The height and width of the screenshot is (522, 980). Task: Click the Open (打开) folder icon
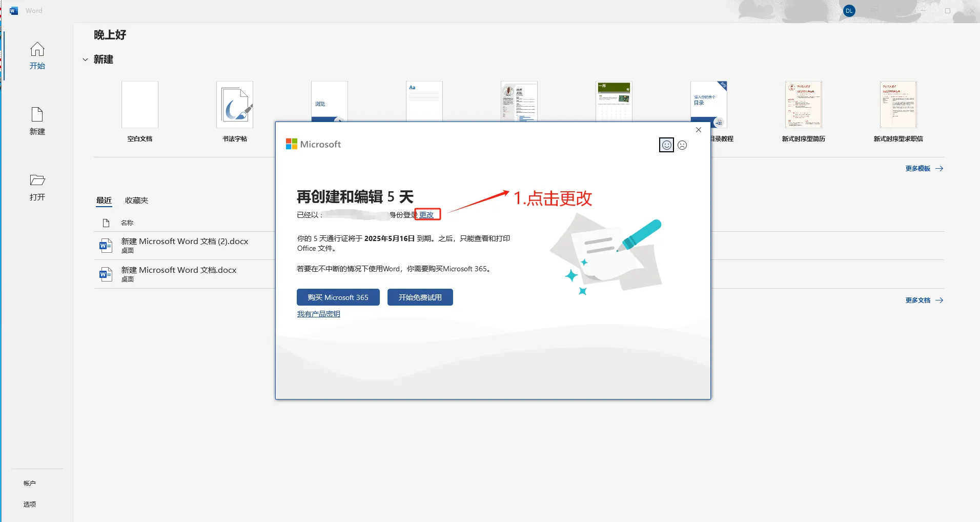click(37, 180)
